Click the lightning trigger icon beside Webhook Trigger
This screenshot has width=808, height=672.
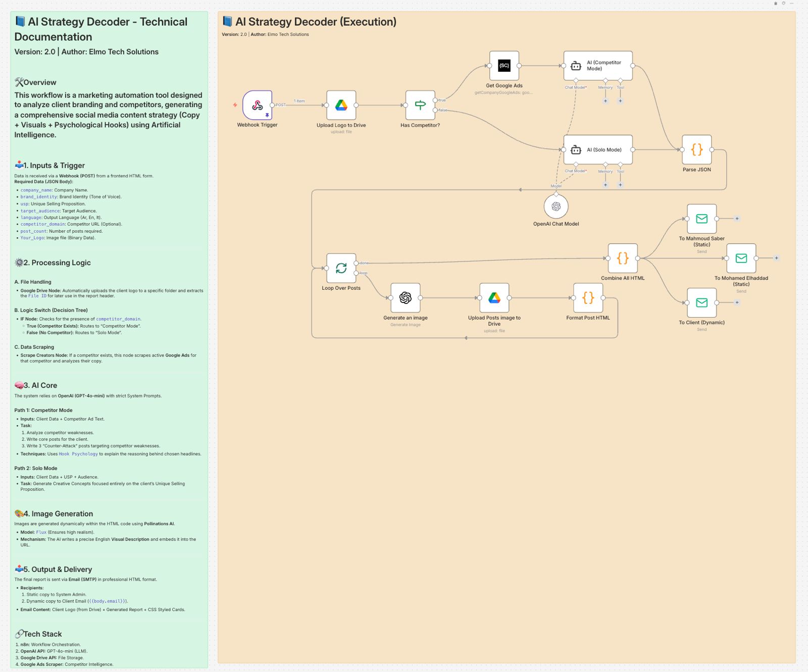235,105
